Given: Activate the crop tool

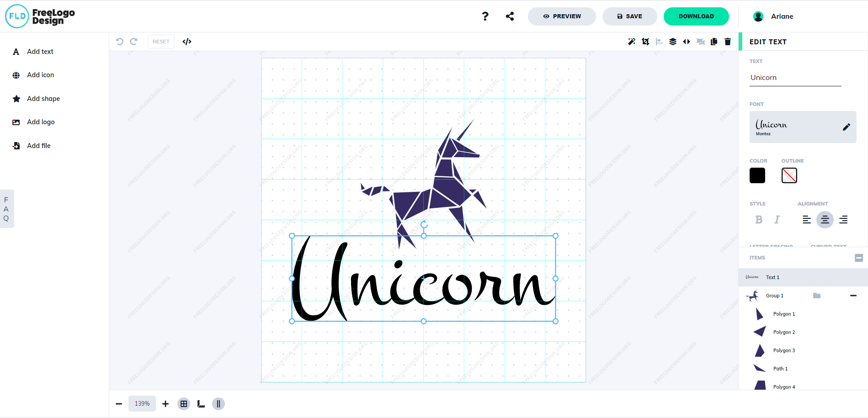Looking at the screenshot, I should (645, 41).
